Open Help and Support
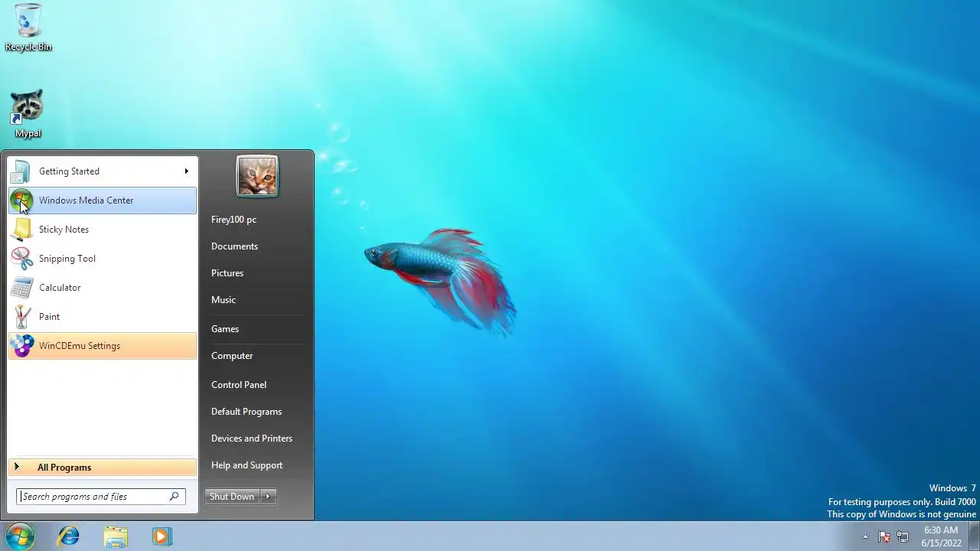This screenshot has width=980, height=551. (247, 465)
